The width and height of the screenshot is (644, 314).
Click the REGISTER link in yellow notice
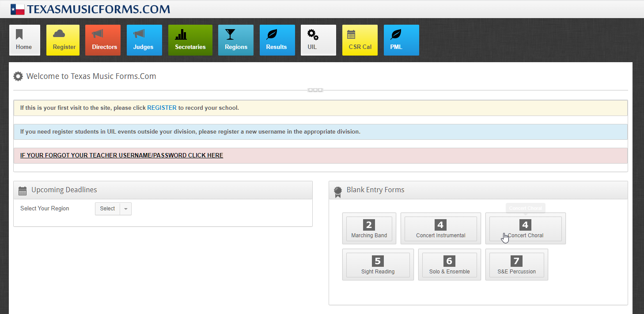162,108
